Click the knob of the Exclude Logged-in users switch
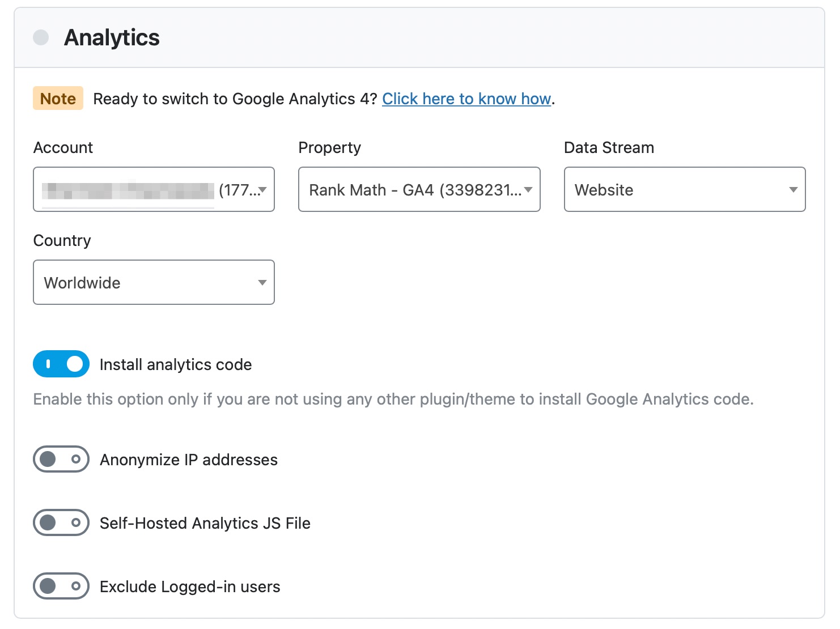The image size is (840, 629). 49,586
